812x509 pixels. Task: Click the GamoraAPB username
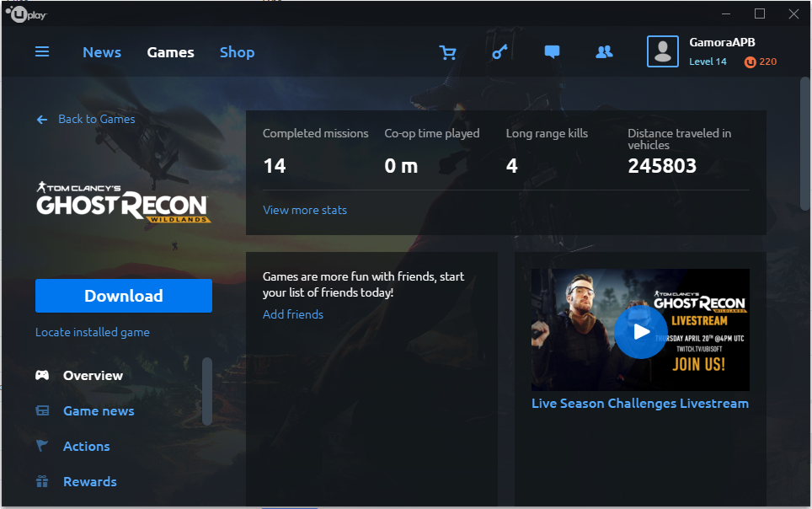pyautogui.click(x=722, y=42)
